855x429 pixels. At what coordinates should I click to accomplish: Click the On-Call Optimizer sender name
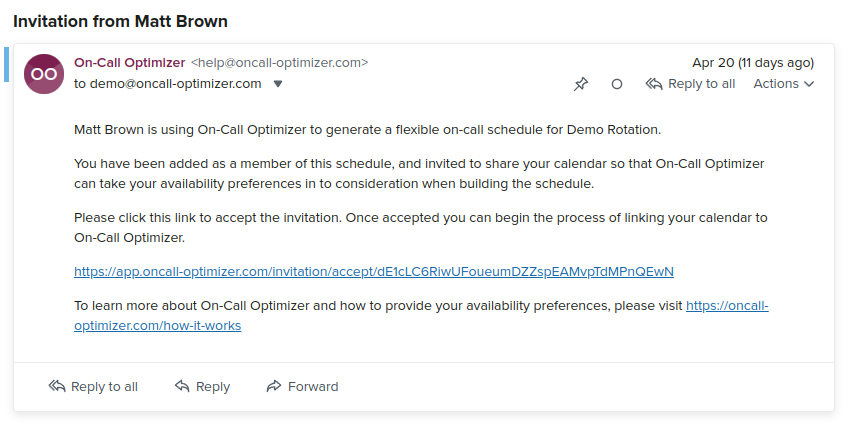[x=130, y=63]
